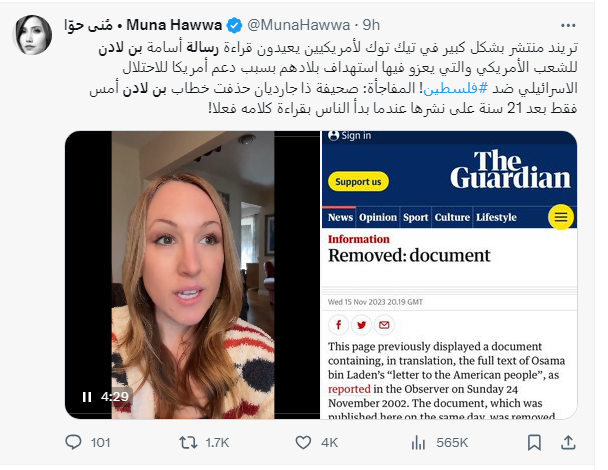Click the Palestine hashtag link in the tweet
The width and height of the screenshot is (608, 470).
point(456,88)
